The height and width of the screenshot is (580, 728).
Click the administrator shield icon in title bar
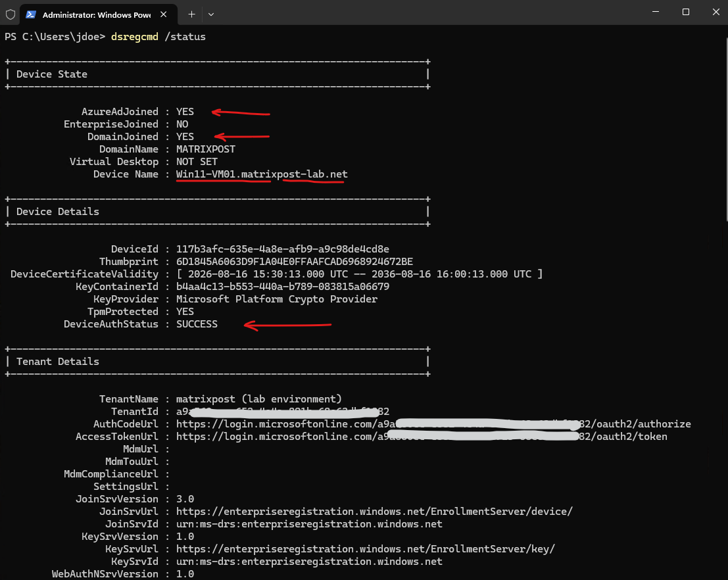tap(11, 14)
